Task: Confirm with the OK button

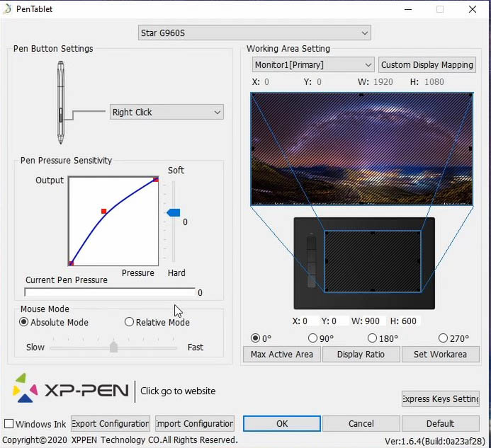Action: click(282, 424)
